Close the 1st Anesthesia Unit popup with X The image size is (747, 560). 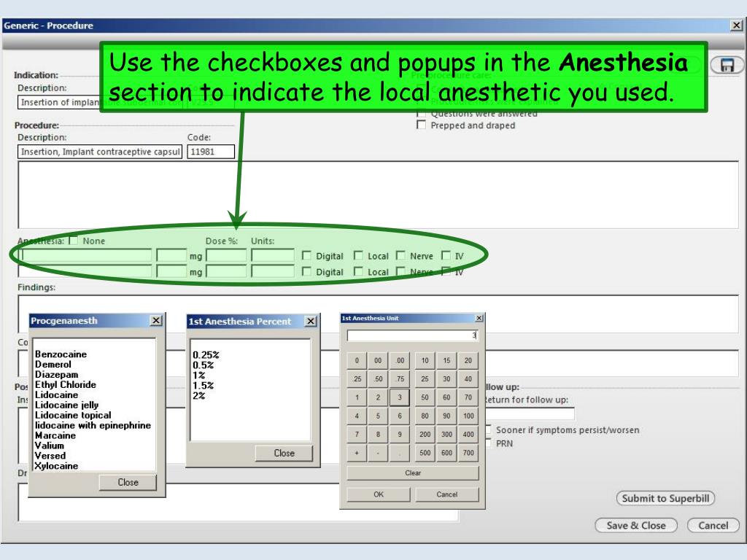tap(479, 318)
